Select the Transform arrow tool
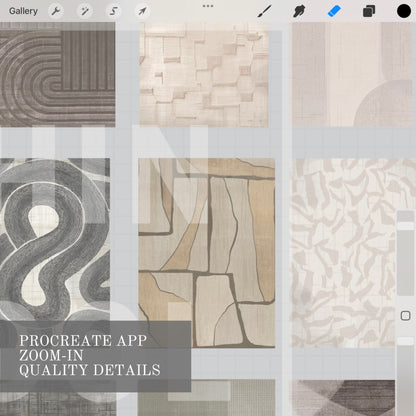The width and height of the screenshot is (416, 416). click(x=142, y=11)
